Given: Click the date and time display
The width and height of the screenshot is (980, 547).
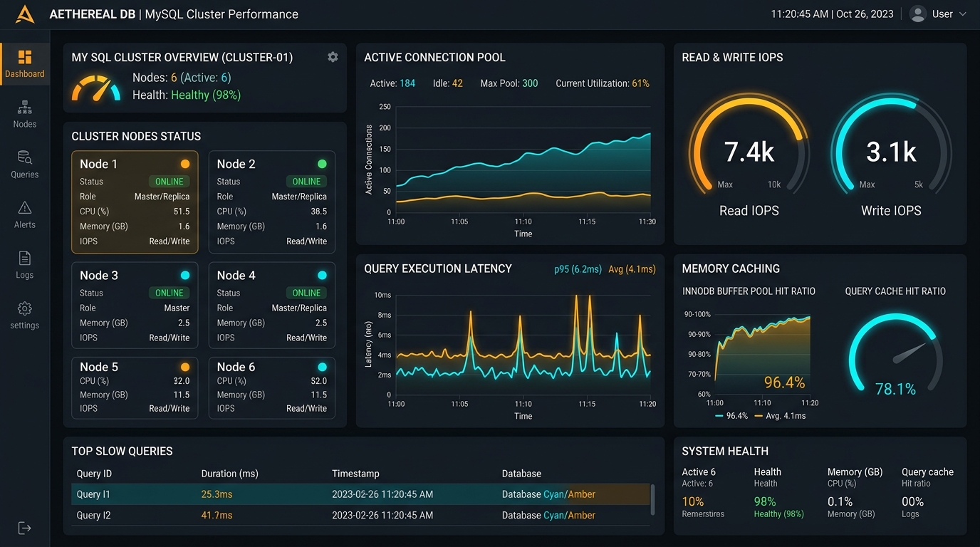Looking at the screenshot, I should click(832, 14).
